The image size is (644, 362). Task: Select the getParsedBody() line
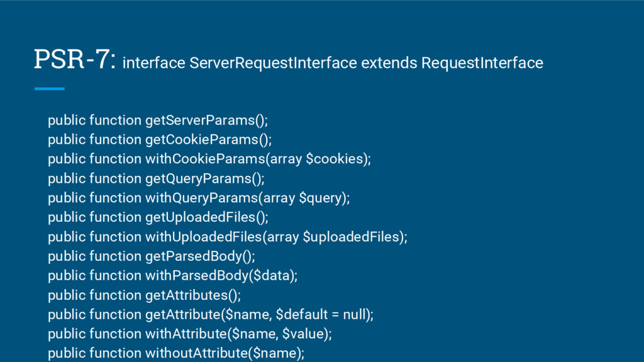(x=152, y=256)
